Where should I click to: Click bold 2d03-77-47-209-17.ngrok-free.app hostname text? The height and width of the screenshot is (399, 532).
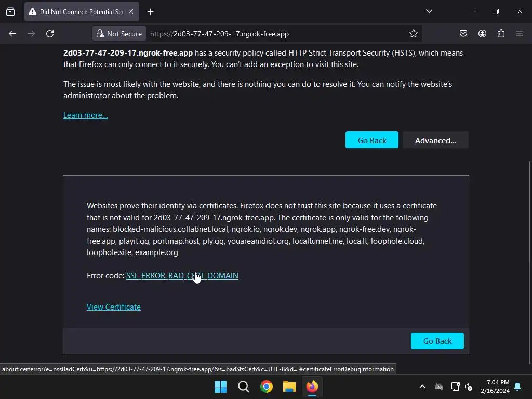pyautogui.click(x=128, y=53)
